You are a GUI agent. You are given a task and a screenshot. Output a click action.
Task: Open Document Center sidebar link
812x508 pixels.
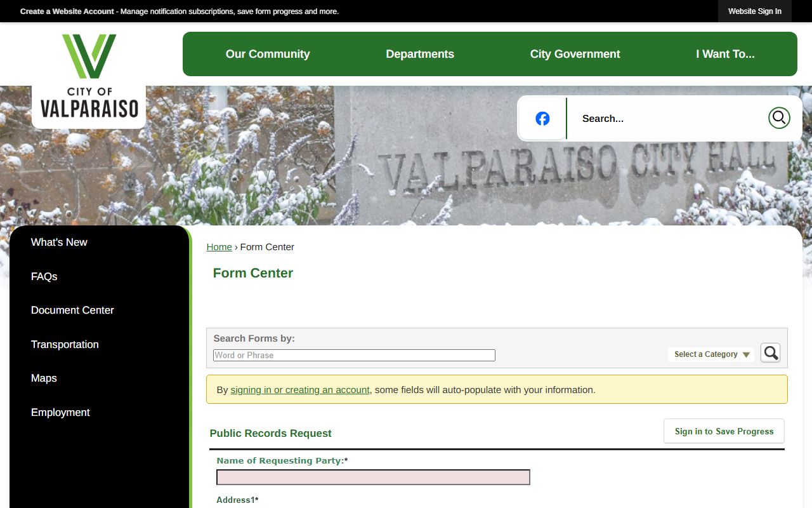coord(72,310)
